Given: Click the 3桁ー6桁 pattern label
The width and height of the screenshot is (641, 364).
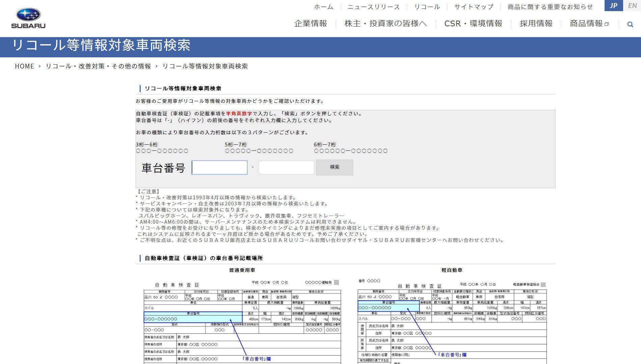Looking at the screenshot, I should pyautogui.click(x=147, y=144).
